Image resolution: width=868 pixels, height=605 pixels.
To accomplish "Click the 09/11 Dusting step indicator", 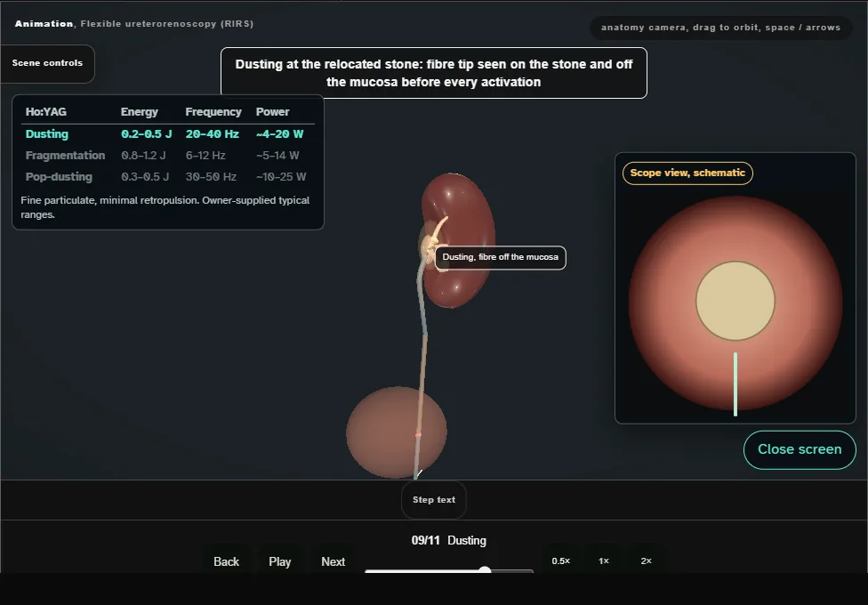I will [448, 541].
